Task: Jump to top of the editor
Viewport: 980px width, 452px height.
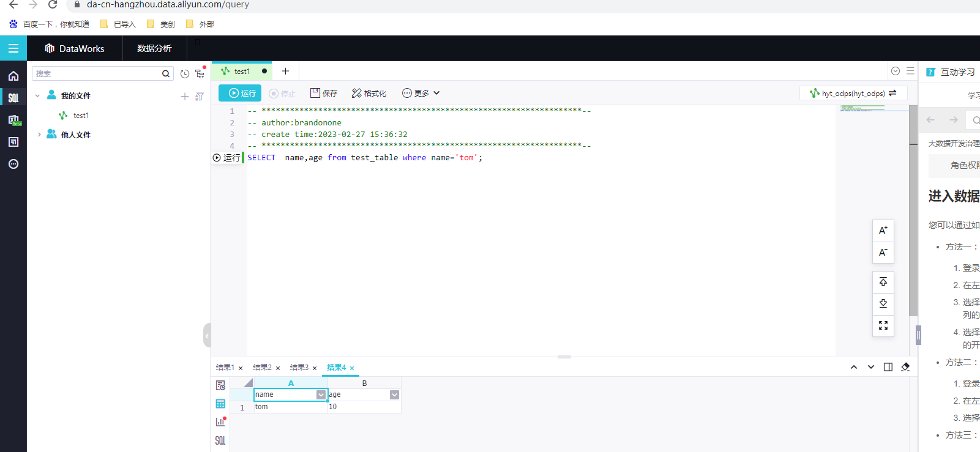Action: 883,281
